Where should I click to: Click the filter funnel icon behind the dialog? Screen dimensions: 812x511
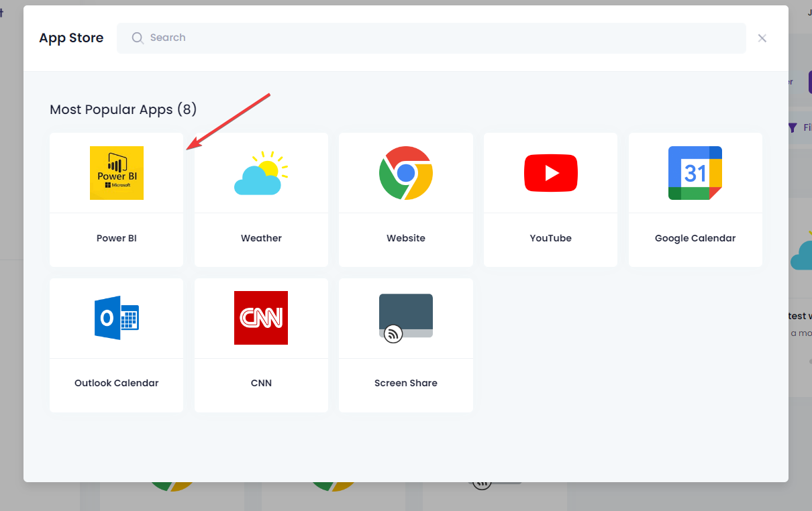click(x=793, y=127)
